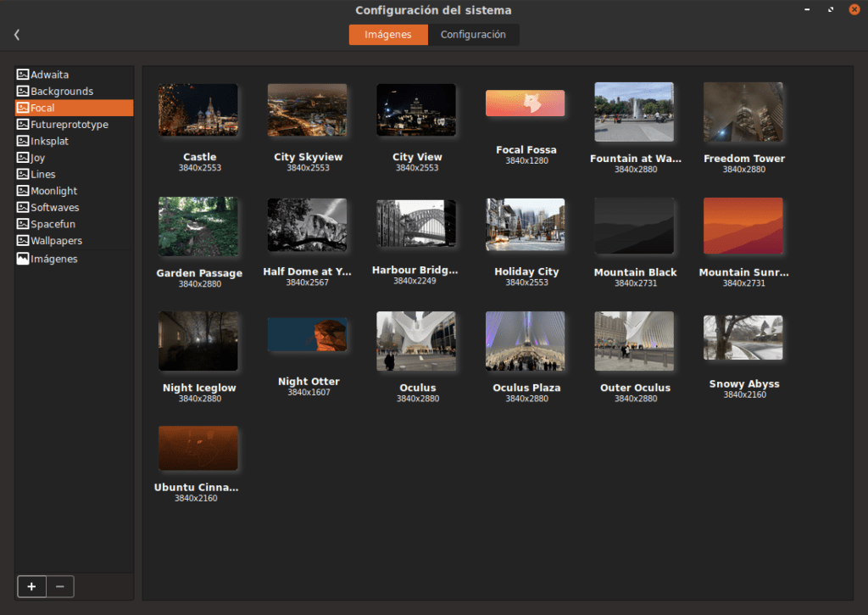Open the Imágenes pictures folder
The image size is (868, 615).
tap(53, 259)
